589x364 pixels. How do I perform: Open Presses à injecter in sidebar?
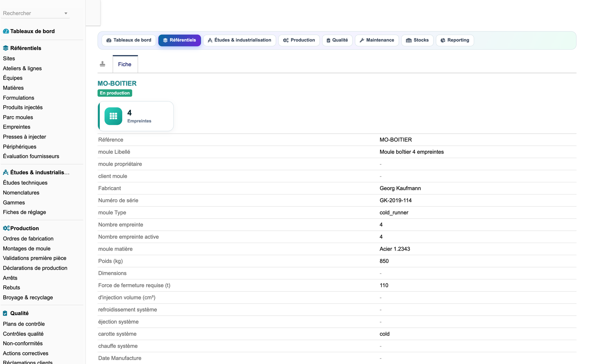pos(25,137)
